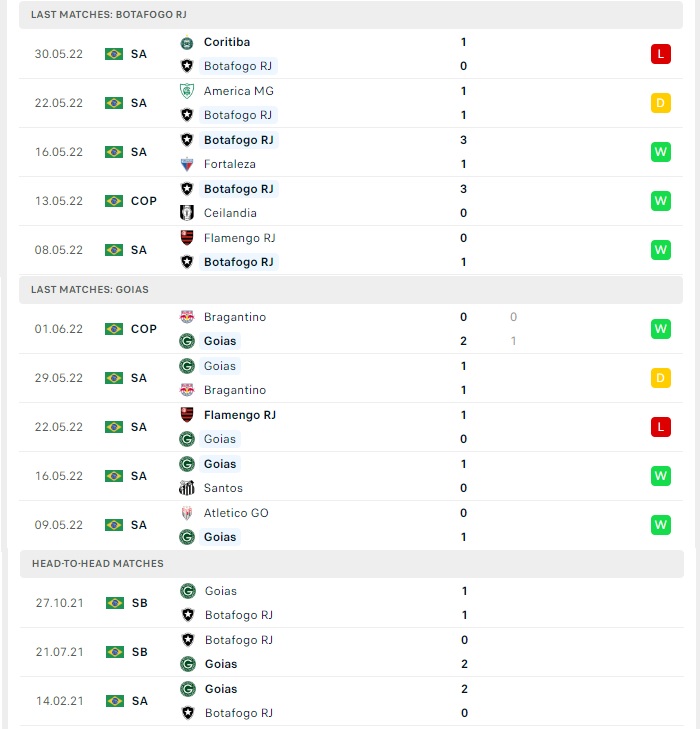Screen dimensions: 700x729
Task: Open Goias vs Santos match on 16.05.22
Action: click(x=351, y=476)
